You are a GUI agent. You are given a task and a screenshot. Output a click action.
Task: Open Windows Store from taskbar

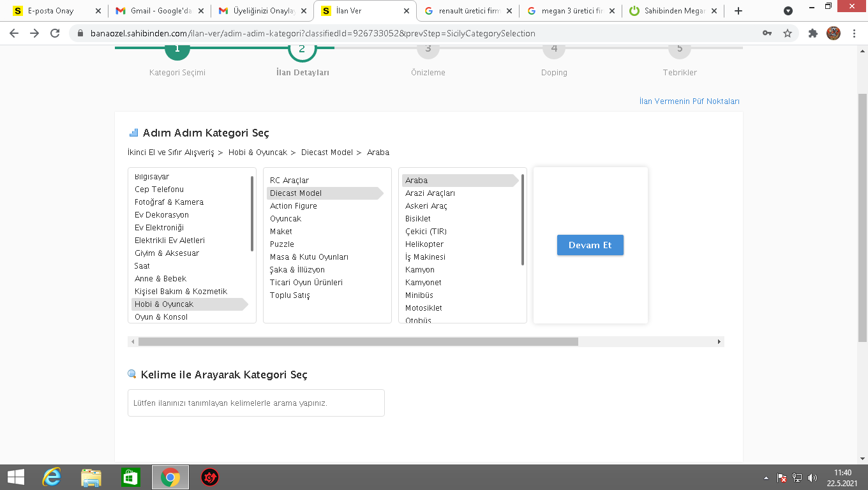pyautogui.click(x=130, y=477)
